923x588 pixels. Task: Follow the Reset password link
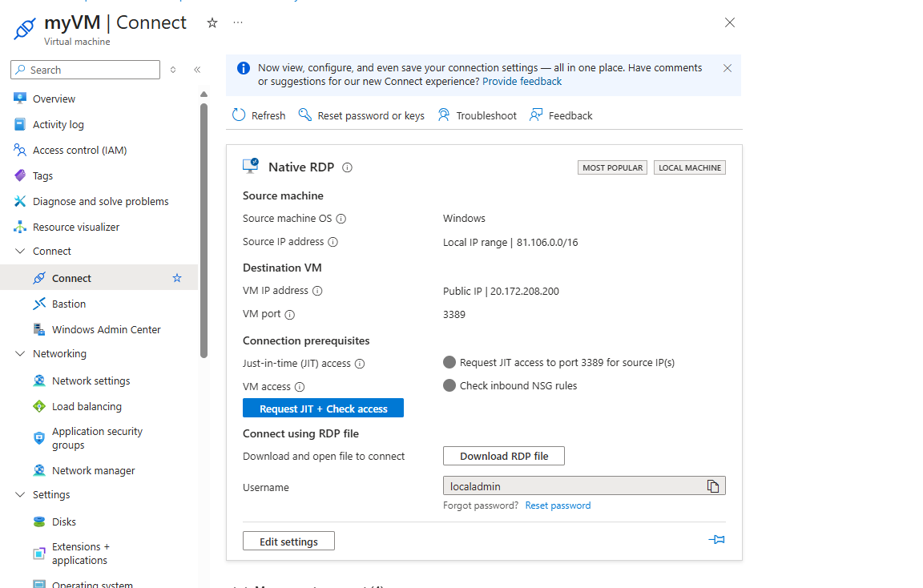tap(558, 505)
